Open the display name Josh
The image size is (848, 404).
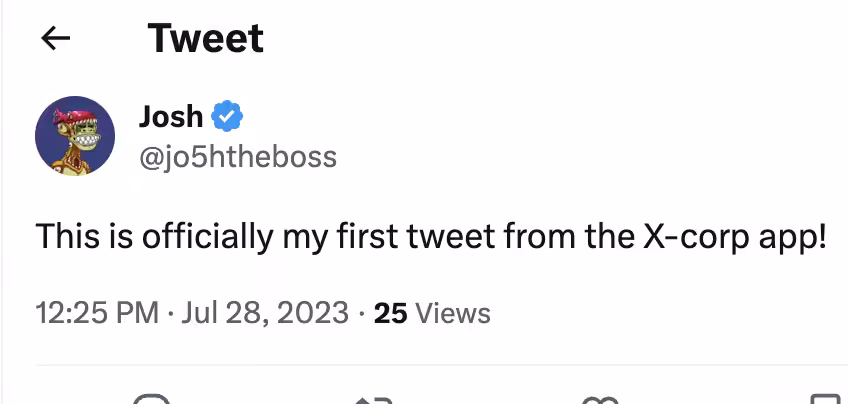click(171, 116)
